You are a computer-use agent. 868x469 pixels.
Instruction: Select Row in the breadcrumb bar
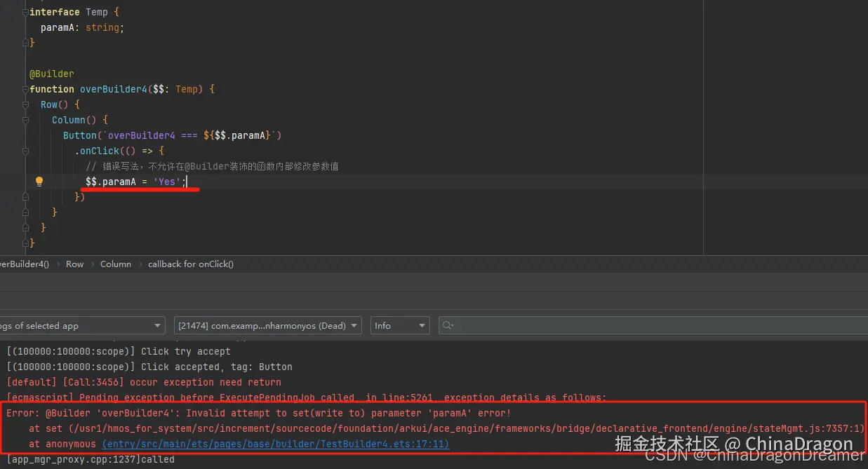click(74, 264)
